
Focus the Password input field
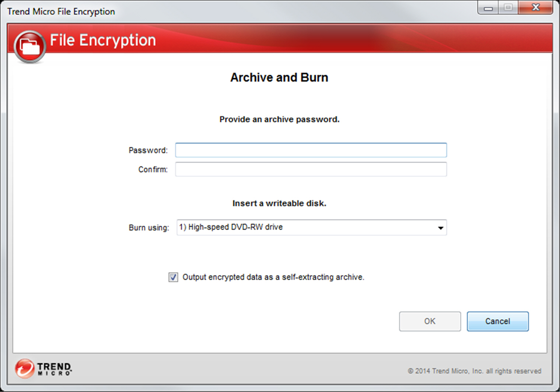[x=311, y=150]
